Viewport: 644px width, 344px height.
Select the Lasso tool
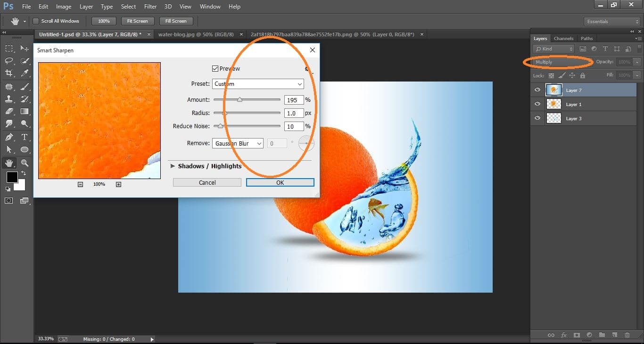[x=8, y=61]
